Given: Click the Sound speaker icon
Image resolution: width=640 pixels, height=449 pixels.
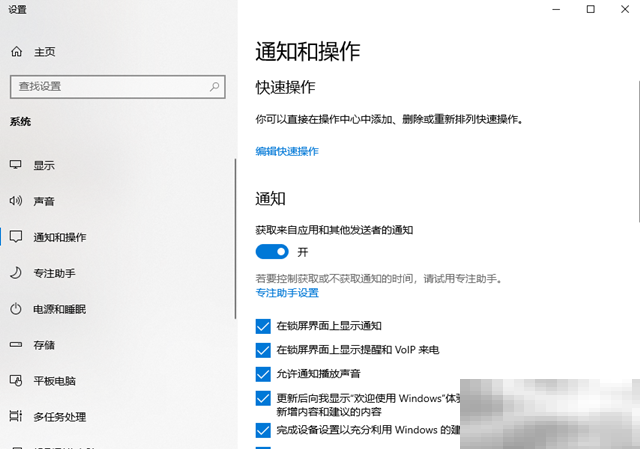Looking at the screenshot, I should pyautogui.click(x=16, y=201).
